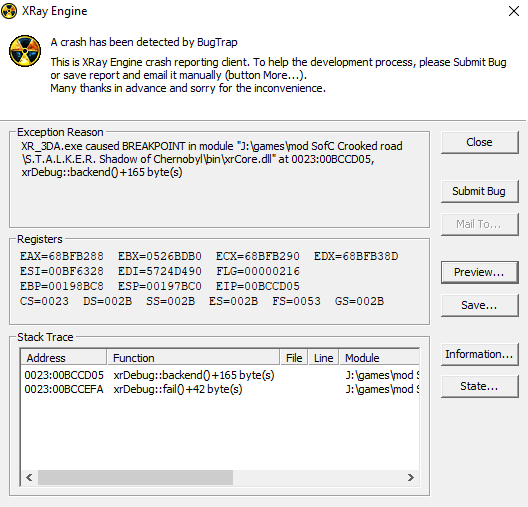This screenshot has height=507, width=528.
Task: Submit the crash report via Submit Bug
Action: pos(480,192)
